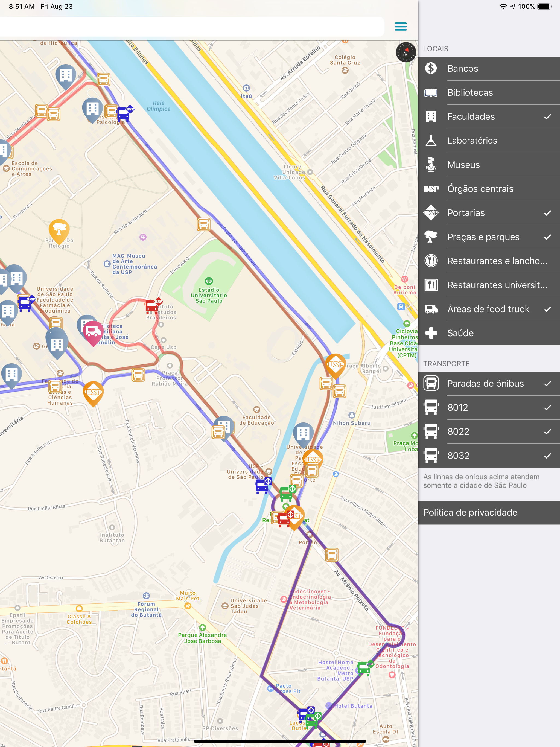Tap the home indicator bar

[280, 741]
